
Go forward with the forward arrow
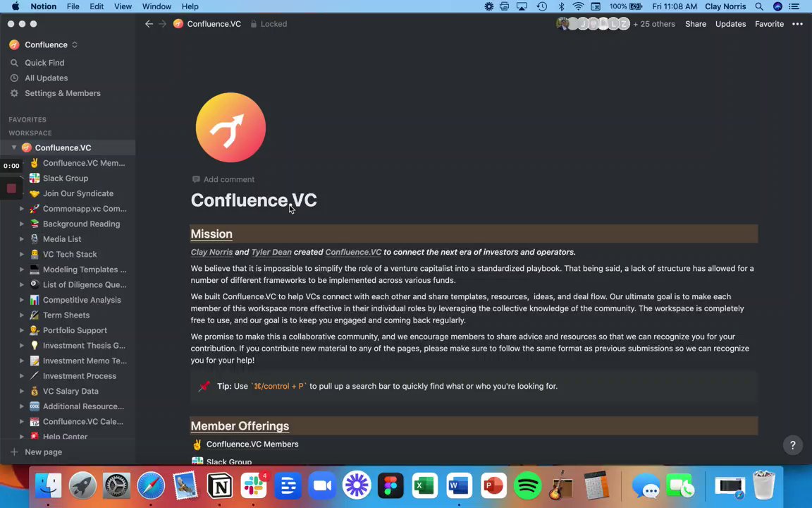(x=163, y=24)
